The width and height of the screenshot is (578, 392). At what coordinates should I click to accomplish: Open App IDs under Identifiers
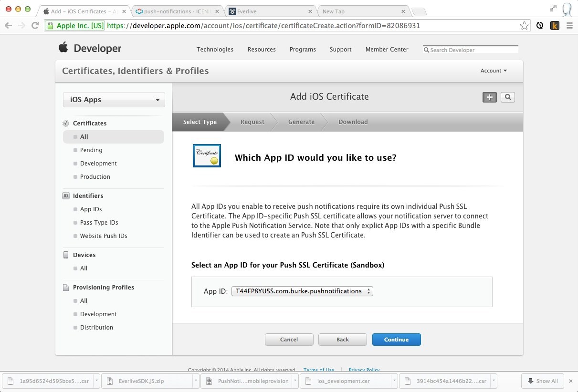click(91, 209)
